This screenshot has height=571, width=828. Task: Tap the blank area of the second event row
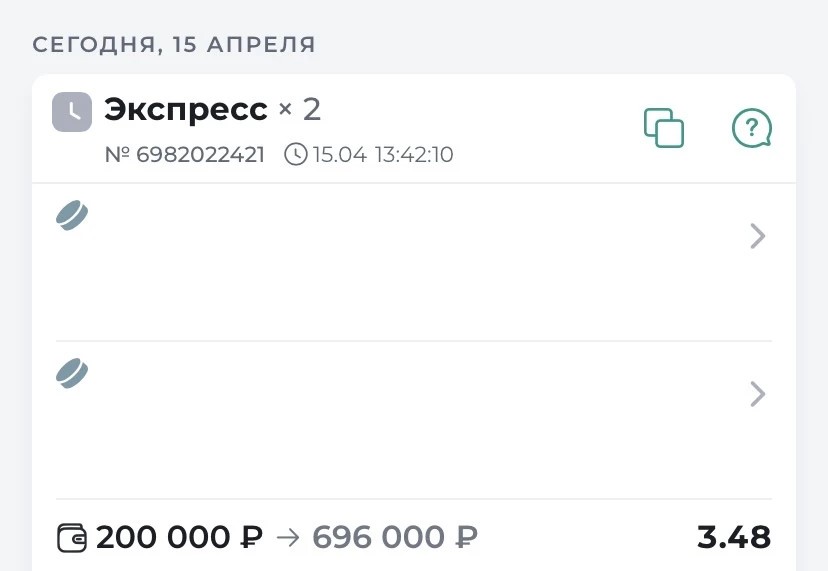[x=400, y=420]
